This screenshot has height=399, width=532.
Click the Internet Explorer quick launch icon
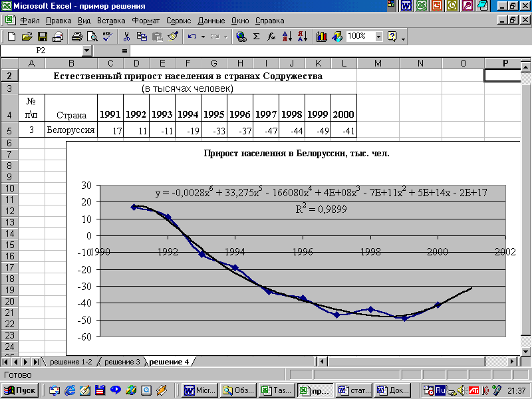coord(70,390)
